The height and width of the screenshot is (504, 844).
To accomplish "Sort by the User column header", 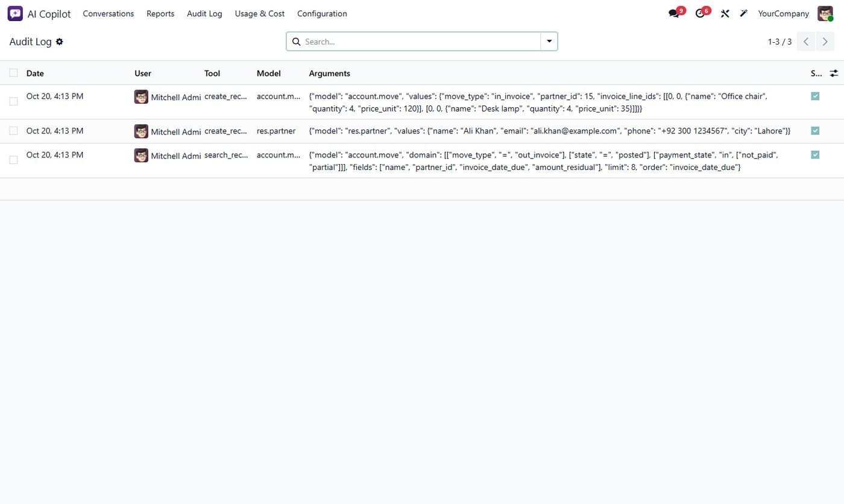I will point(143,74).
